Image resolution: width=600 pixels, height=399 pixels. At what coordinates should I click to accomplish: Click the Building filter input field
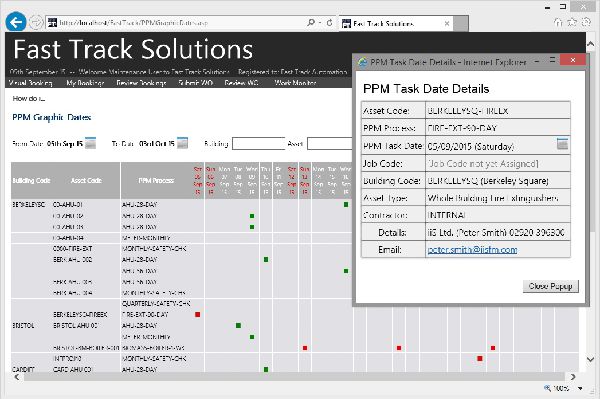tap(259, 143)
